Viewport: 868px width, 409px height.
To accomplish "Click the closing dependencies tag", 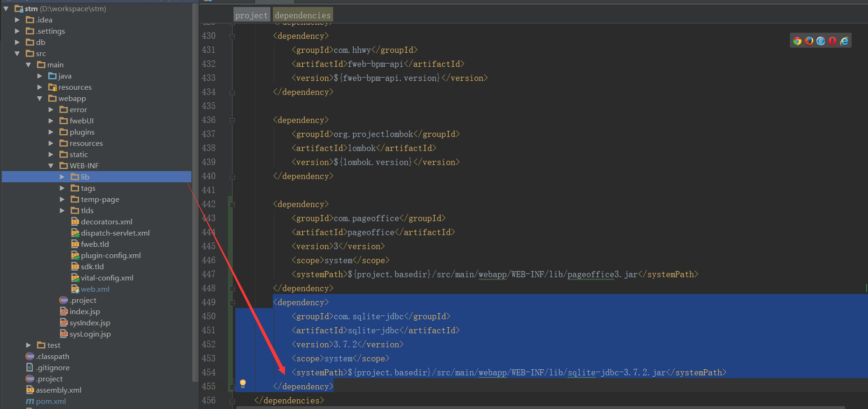I will [289, 401].
